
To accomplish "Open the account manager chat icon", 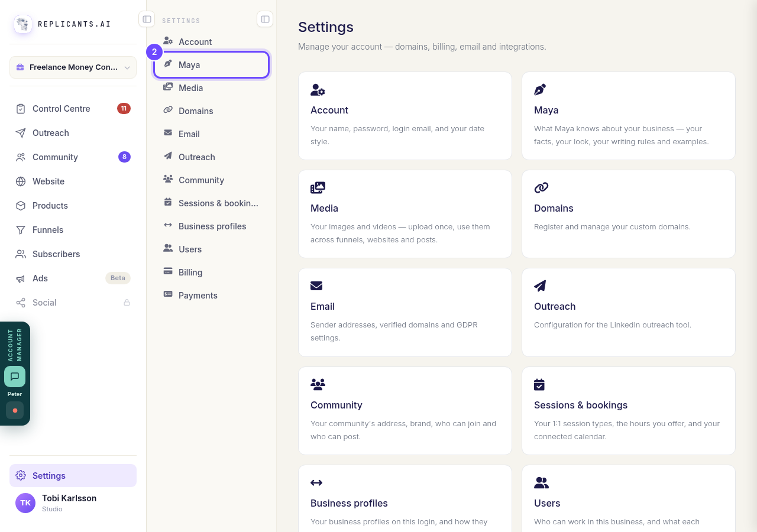I will (15, 377).
